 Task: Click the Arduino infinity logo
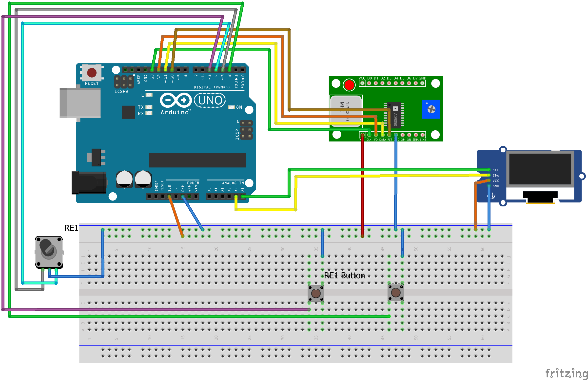[176, 100]
